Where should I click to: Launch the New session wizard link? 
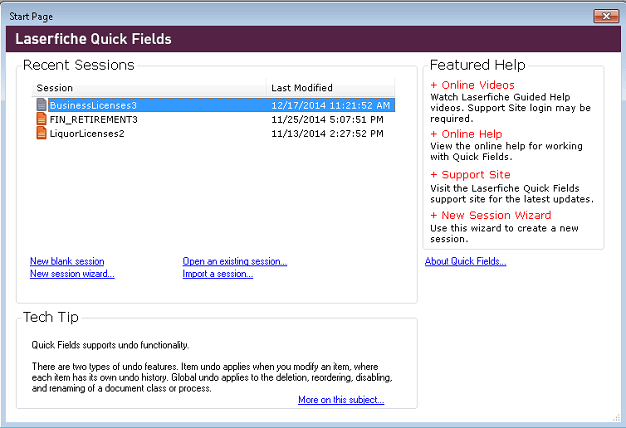click(72, 273)
